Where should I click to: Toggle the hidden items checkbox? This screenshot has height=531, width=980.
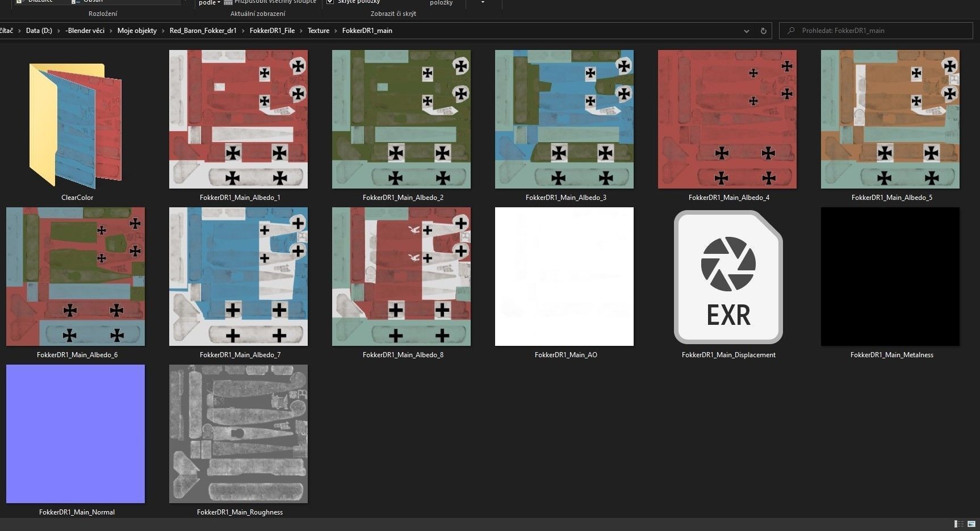(x=330, y=2)
